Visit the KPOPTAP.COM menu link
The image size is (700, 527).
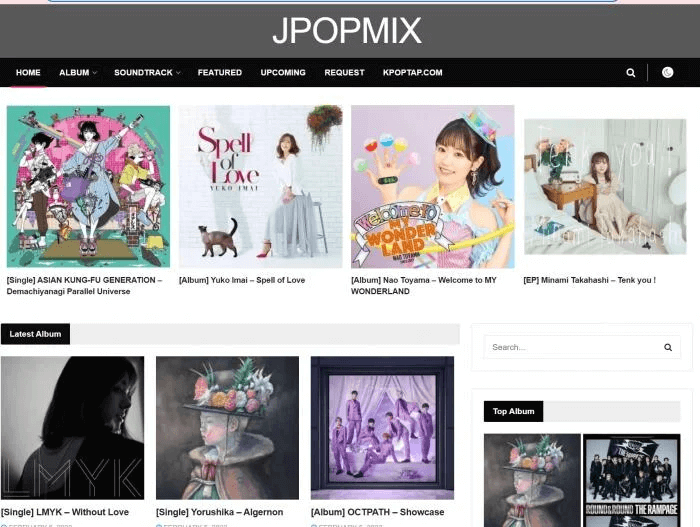coord(412,72)
